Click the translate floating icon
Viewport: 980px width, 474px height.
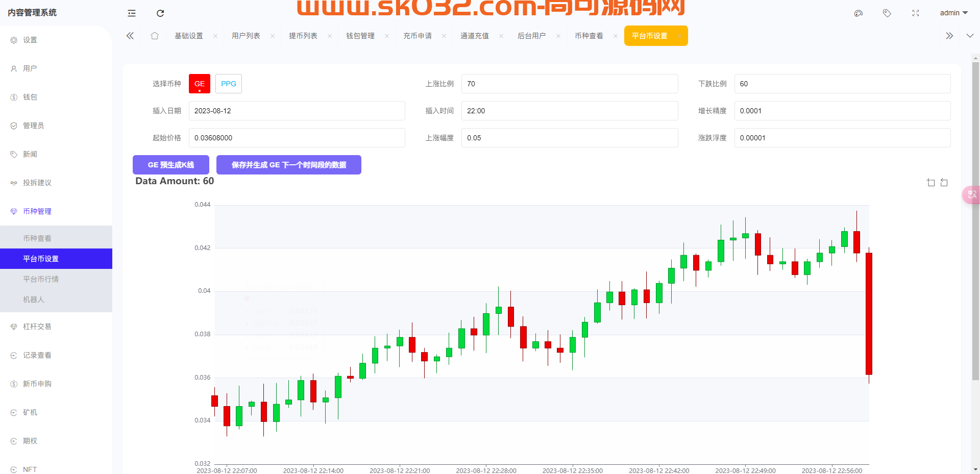tap(971, 194)
